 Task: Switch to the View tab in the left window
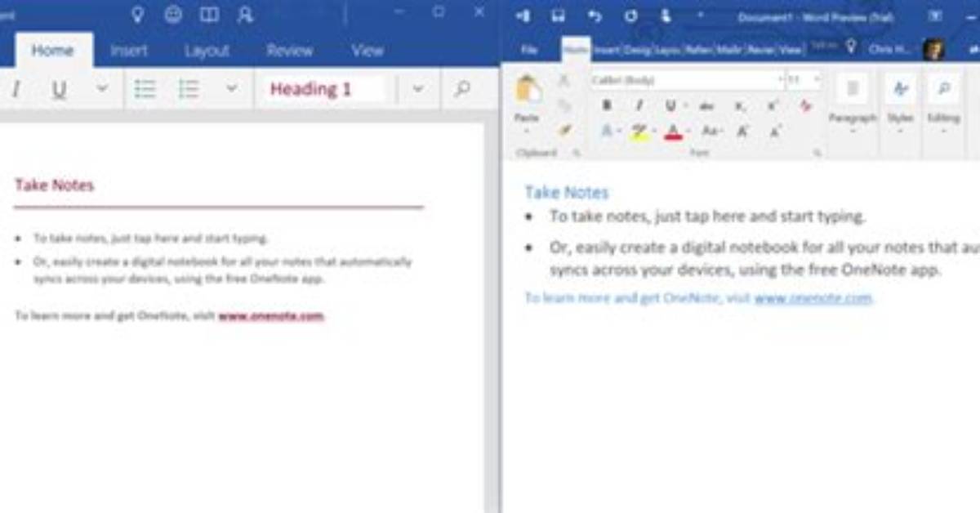tap(367, 51)
